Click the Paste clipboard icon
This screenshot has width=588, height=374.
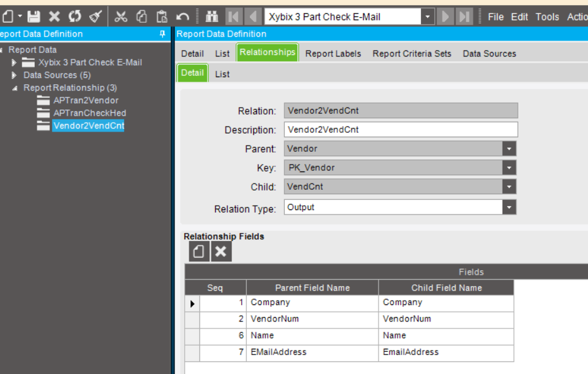161,16
